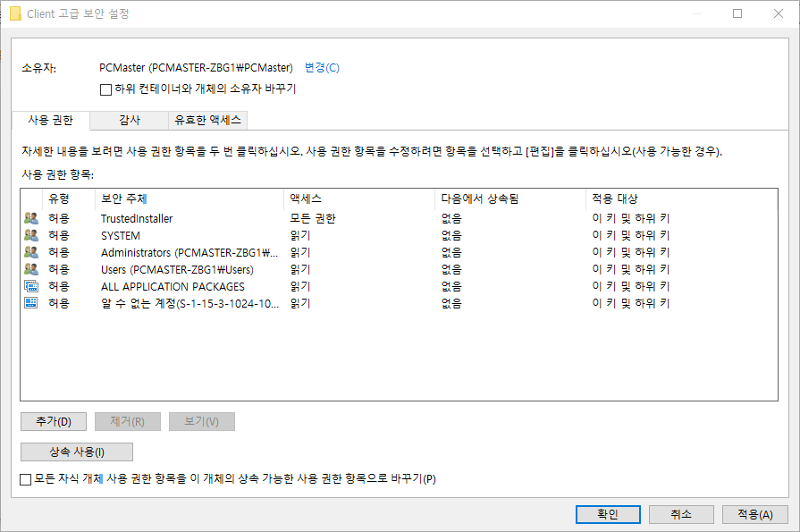Click the ALL APPLICATION PACKAGES row icon
This screenshot has width=800, height=532.
point(31,286)
